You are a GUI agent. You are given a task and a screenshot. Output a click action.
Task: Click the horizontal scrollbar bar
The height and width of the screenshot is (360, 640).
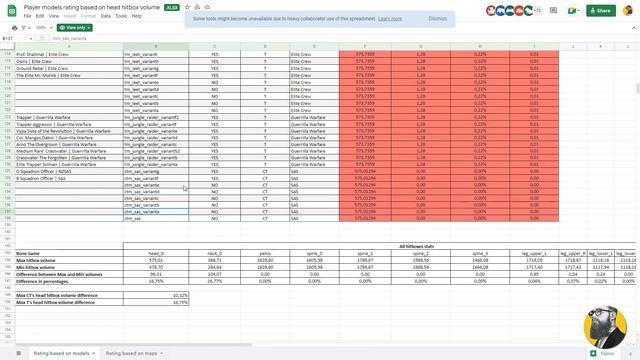134,345
